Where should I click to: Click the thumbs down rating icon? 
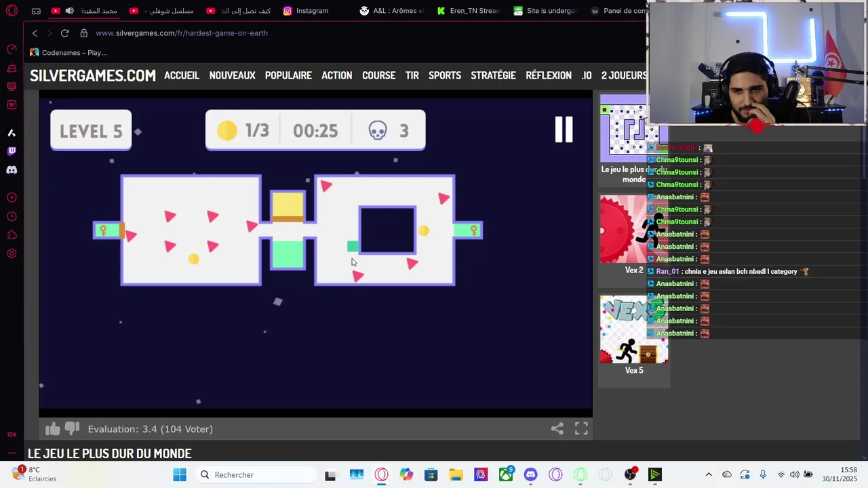[72, 428]
